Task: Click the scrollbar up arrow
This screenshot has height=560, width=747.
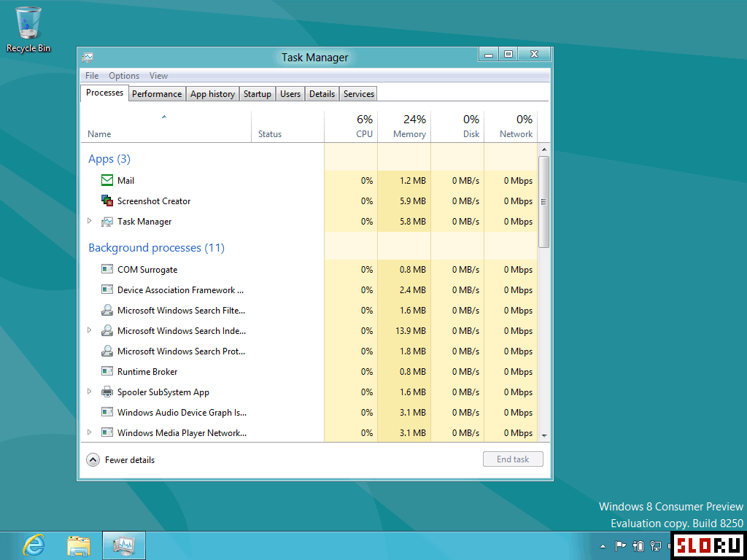Action: 543,149
